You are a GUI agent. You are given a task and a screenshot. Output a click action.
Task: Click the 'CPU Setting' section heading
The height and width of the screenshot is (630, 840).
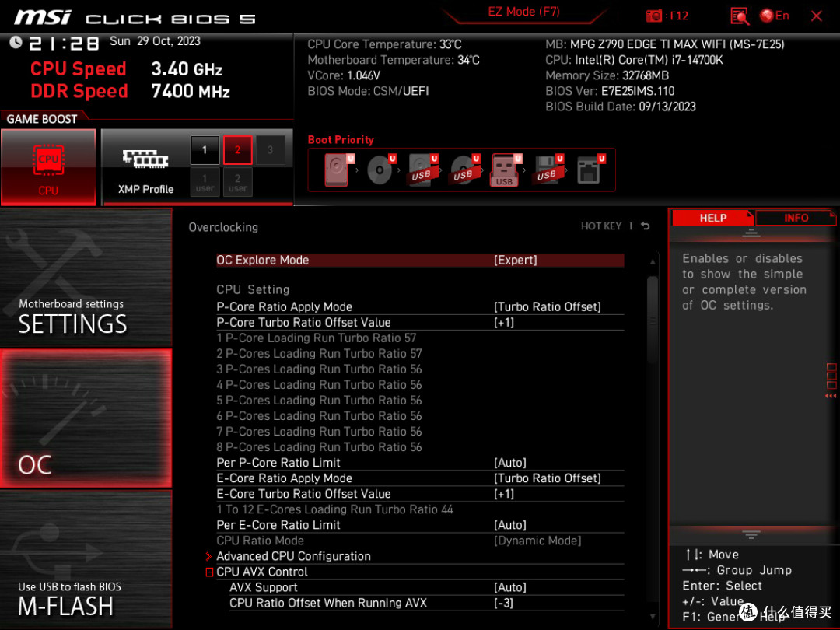click(253, 290)
